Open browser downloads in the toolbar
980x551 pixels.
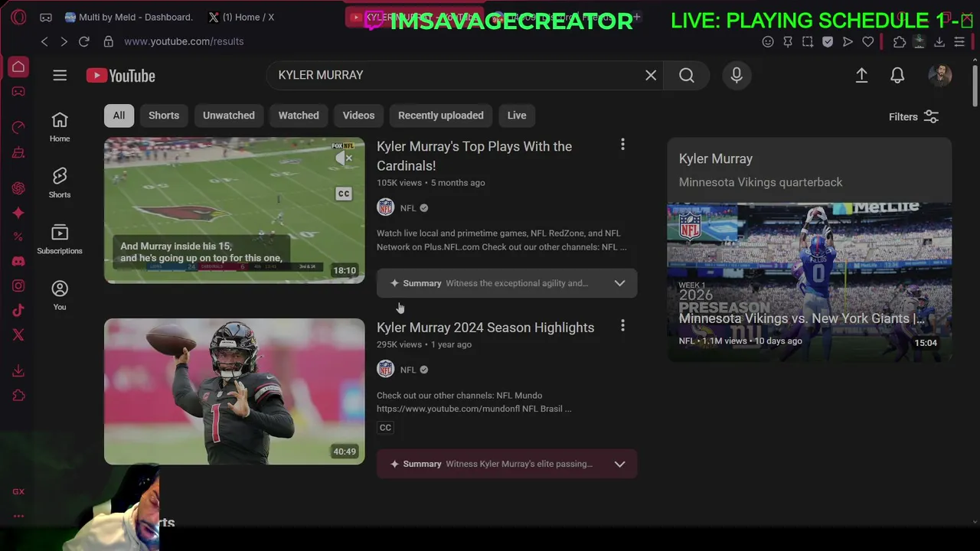point(939,42)
